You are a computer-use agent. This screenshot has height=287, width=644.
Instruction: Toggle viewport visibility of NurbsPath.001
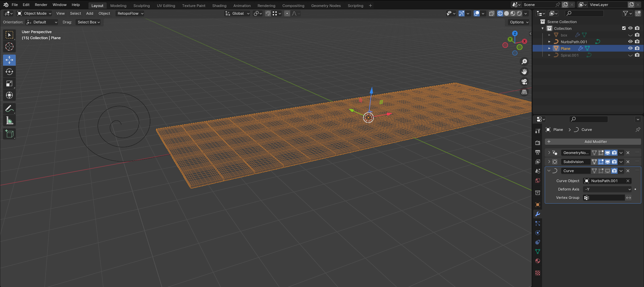tap(630, 42)
